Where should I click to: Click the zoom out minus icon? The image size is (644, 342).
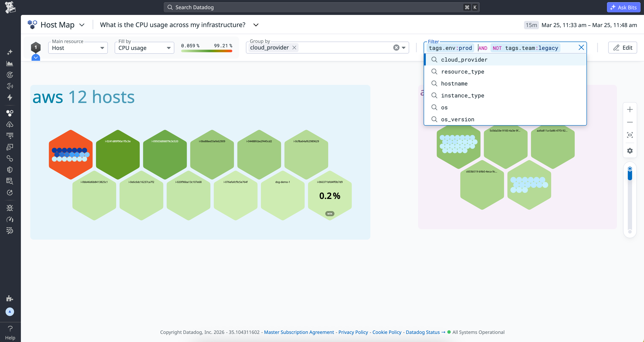[x=630, y=122]
